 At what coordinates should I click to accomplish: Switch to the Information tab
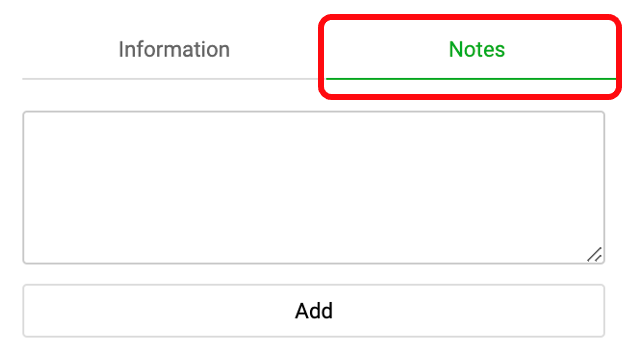coord(174,49)
